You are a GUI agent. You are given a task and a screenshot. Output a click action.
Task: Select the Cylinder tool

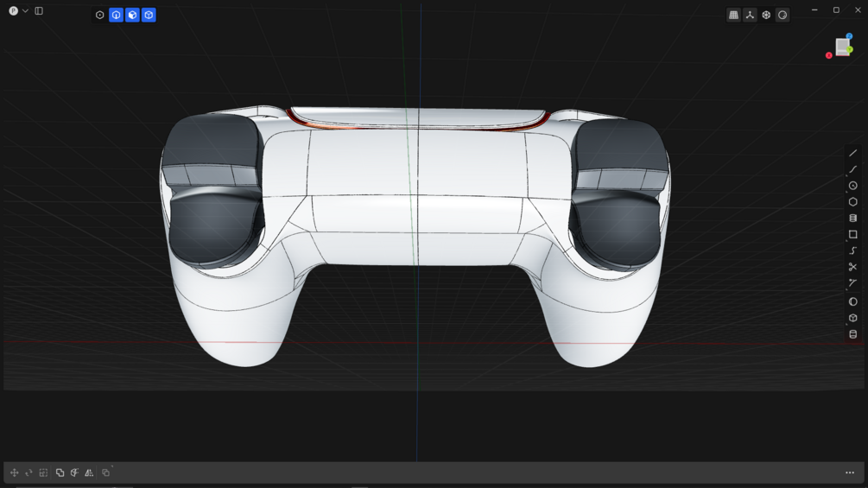point(853,334)
